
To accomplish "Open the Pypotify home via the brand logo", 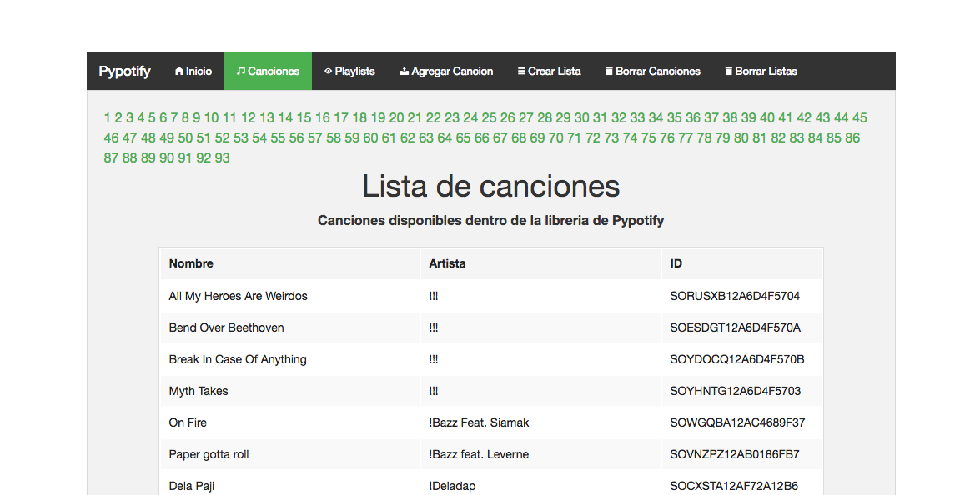I will point(124,71).
